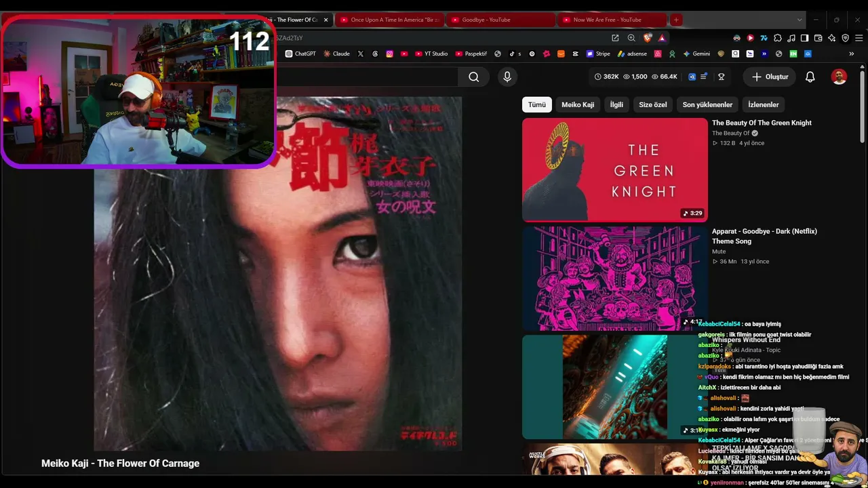Image resolution: width=868 pixels, height=488 pixels.
Task: Click the Brave Shields lion icon
Action: [x=648, y=38]
